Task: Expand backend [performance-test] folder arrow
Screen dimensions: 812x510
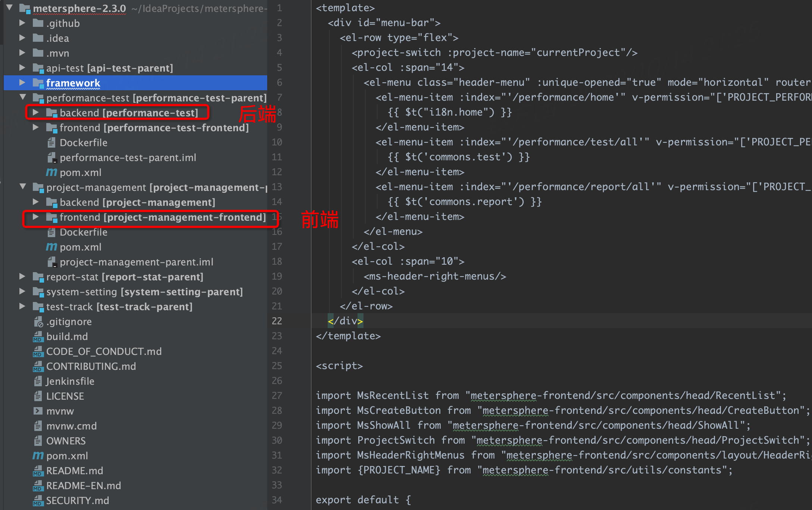Action: 35,112
